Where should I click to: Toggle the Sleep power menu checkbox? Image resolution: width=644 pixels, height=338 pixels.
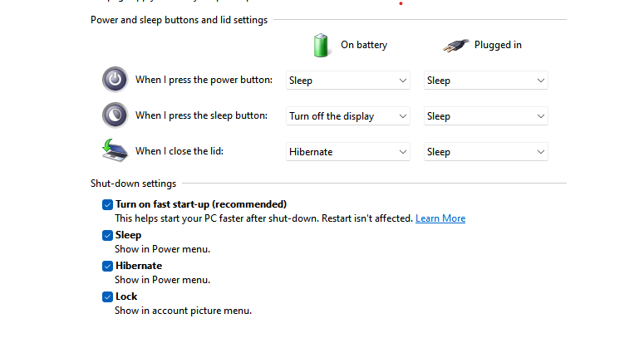pyautogui.click(x=107, y=235)
